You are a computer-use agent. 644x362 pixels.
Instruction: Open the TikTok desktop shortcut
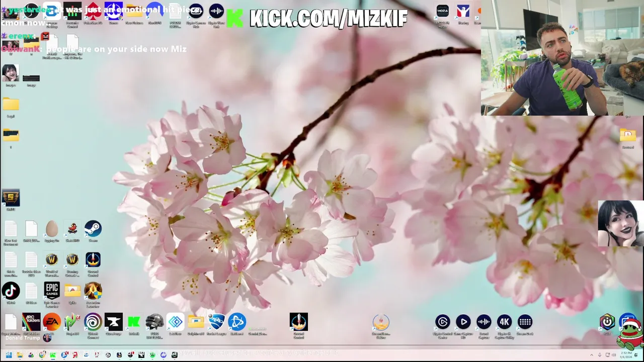click(x=11, y=291)
